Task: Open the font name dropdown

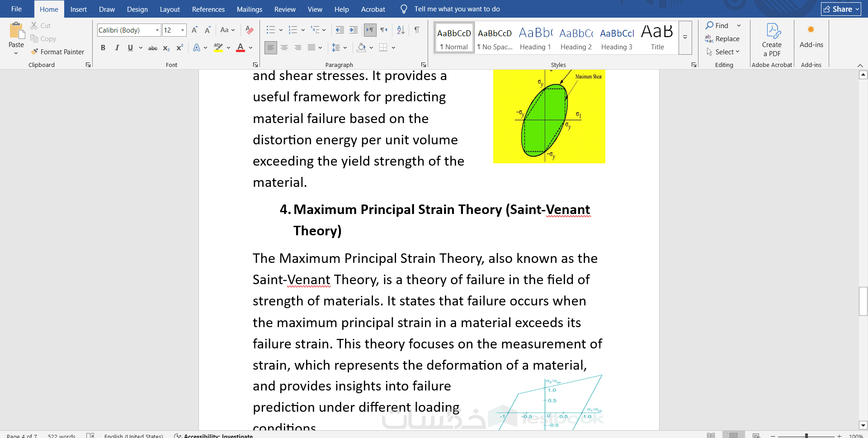Action: pos(157,30)
